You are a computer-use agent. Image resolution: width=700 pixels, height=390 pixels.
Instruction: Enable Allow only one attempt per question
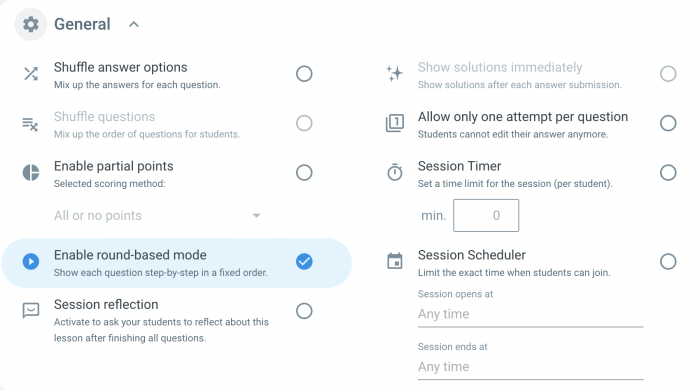point(668,123)
